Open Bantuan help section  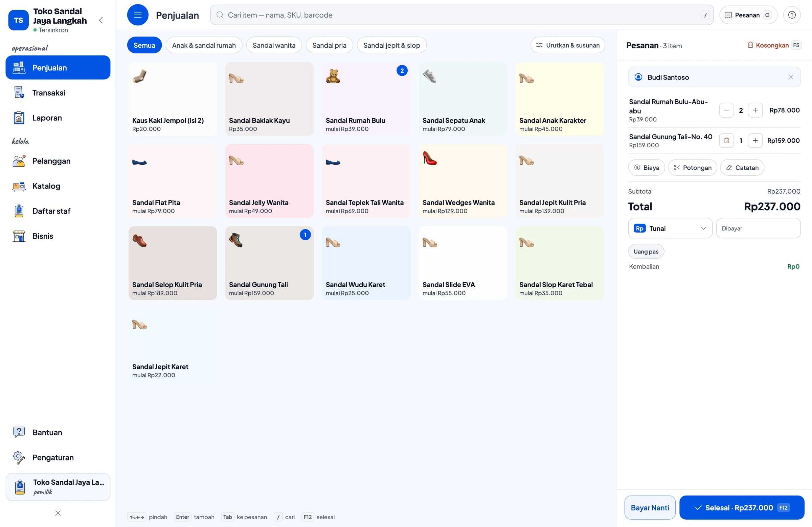[58, 432]
